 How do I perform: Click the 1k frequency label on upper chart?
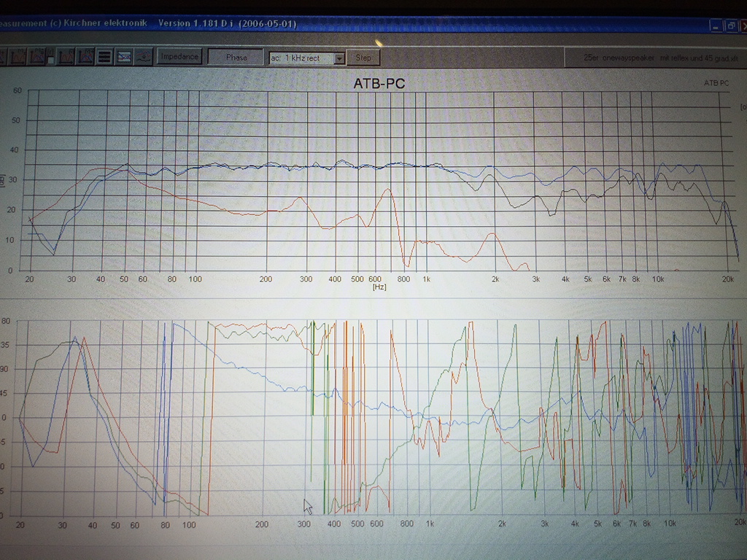(x=426, y=279)
